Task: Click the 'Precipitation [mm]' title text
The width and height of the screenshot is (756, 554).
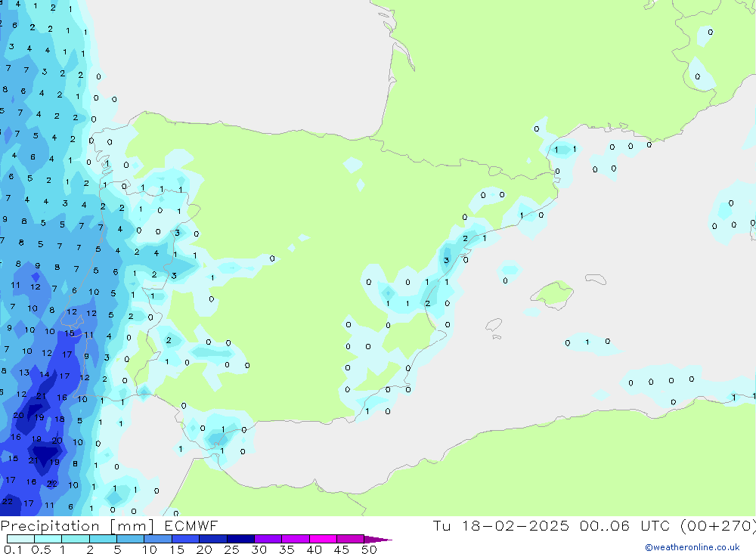Action: point(77,526)
